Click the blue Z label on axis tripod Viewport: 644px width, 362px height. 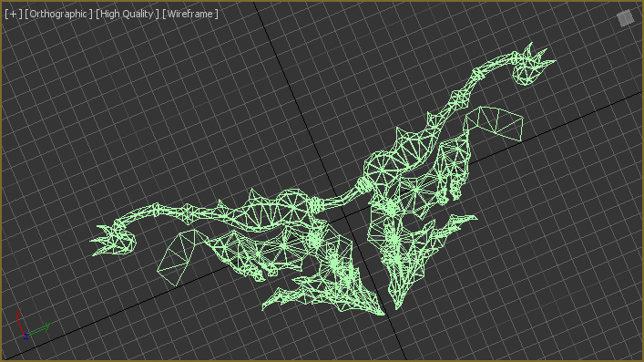[x=26, y=336]
